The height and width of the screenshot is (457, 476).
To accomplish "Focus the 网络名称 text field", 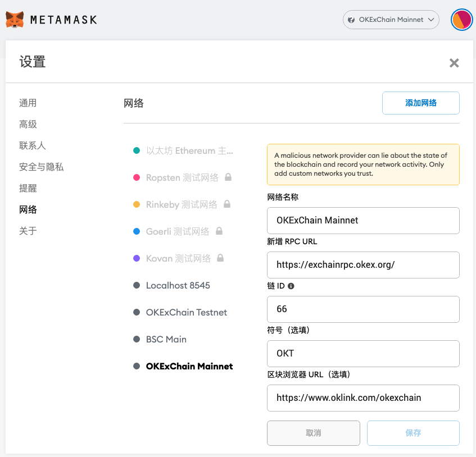I will click(x=363, y=220).
